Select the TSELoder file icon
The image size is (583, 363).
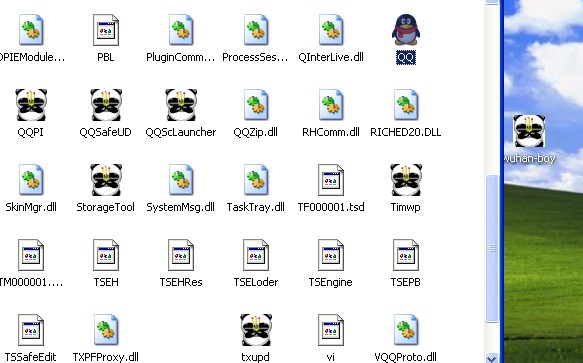tap(256, 255)
